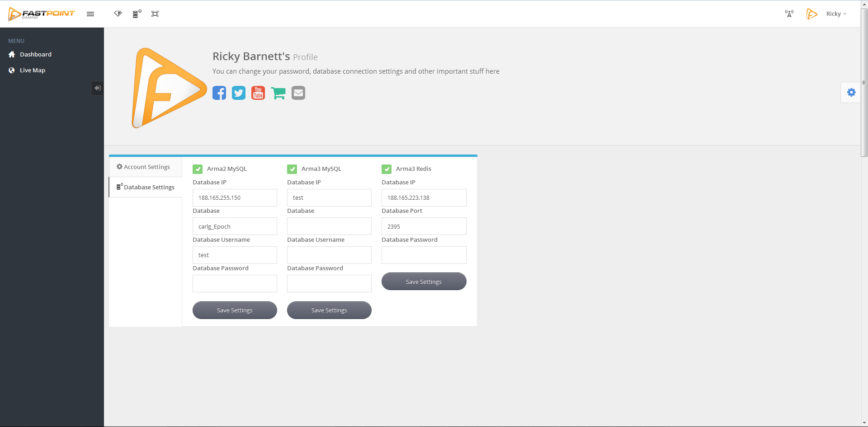Screen dimensions: 868x427
Task: Click Arma3 MySQL Database Password field
Action: (x=329, y=284)
